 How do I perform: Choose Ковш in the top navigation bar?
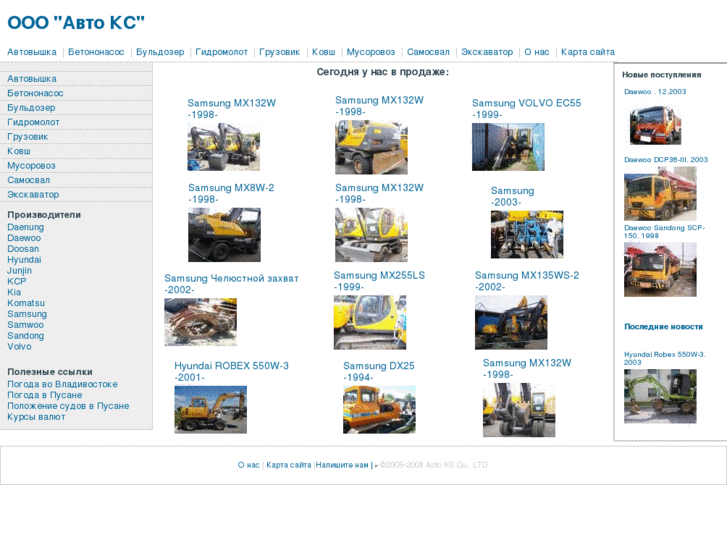click(324, 52)
